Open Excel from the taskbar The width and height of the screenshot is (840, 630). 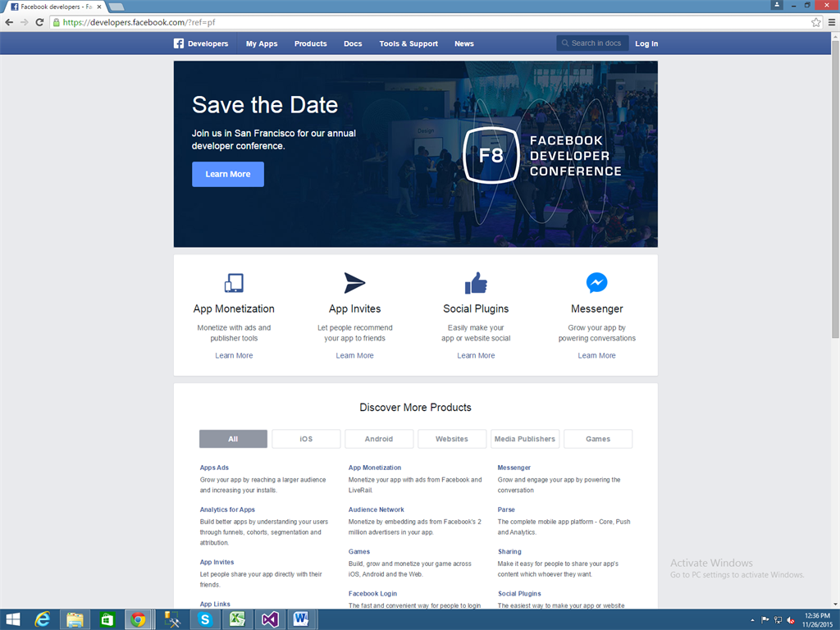coord(237,620)
